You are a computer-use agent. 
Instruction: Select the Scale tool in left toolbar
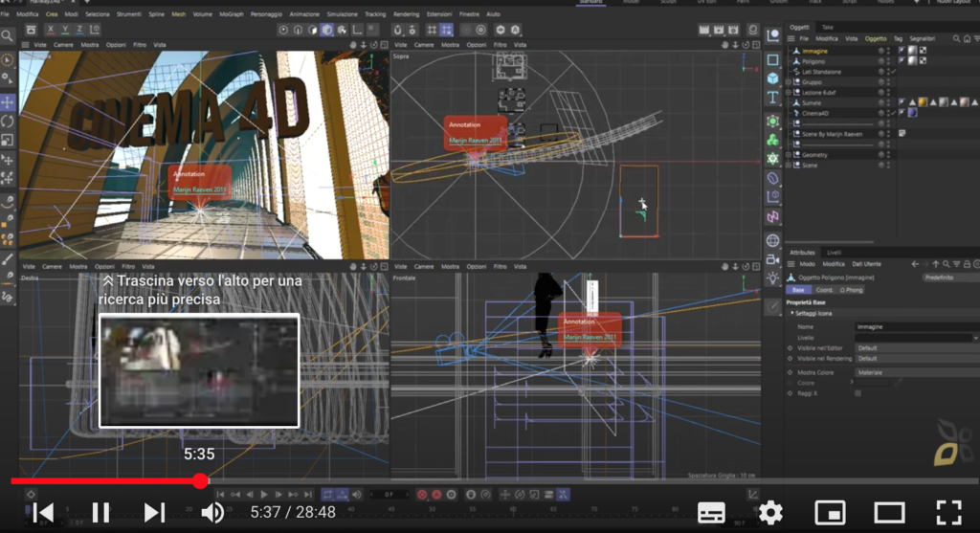[x=8, y=140]
